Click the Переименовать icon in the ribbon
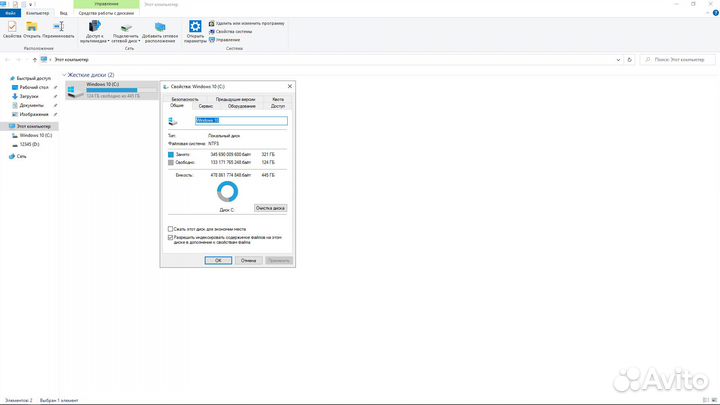Image resolution: width=720 pixels, height=405 pixels. [x=58, y=27]
